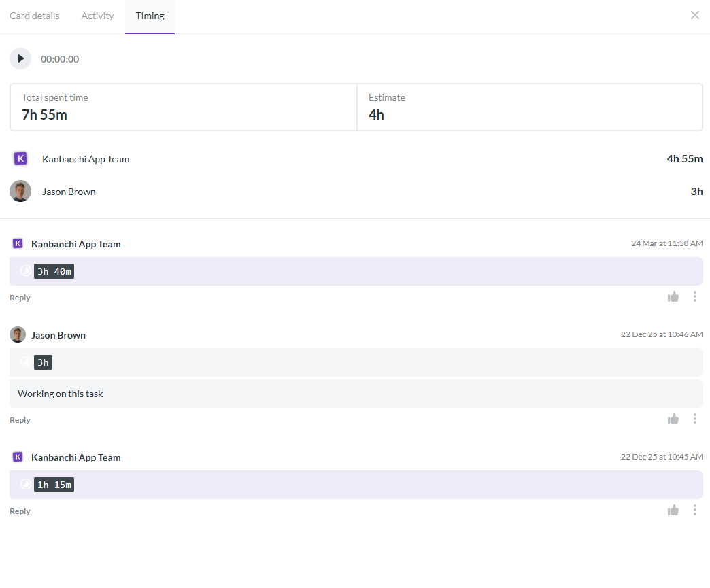
Task: Click Jason Brown's avatar in summary row
Action: point(20,191)
